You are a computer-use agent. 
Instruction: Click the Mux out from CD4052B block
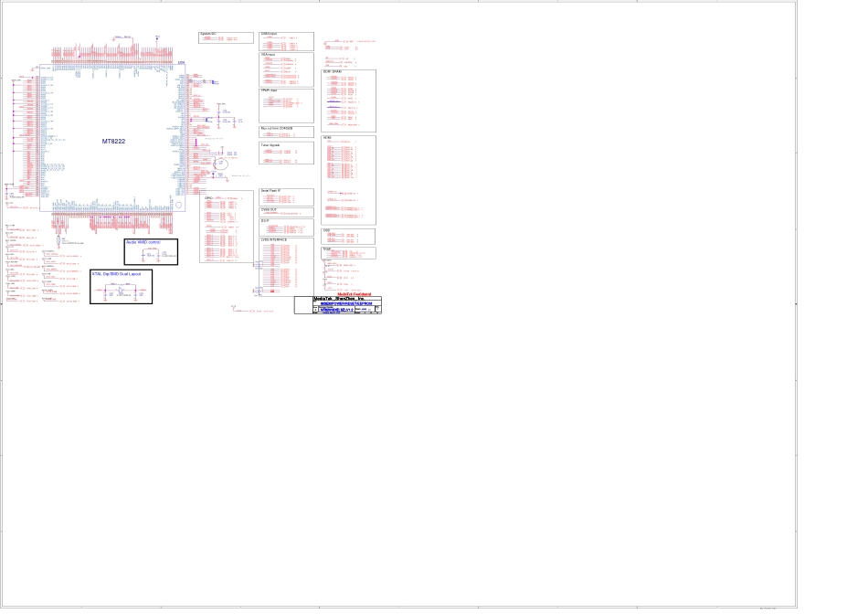pyautogui.click(x=286, y=132)
